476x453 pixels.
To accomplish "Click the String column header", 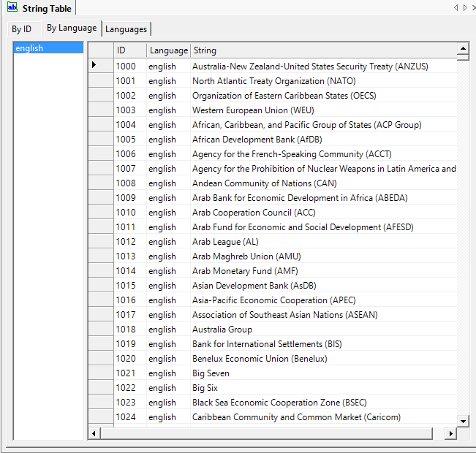I will tap(324, 50).
